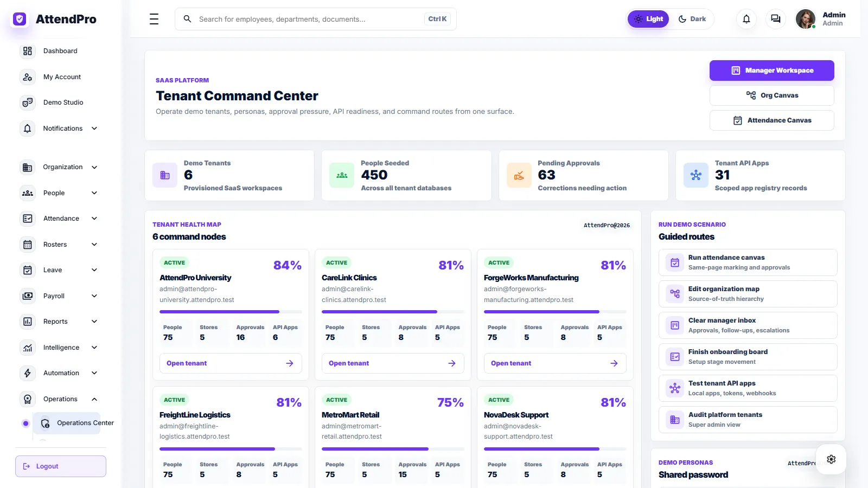Select the Light theme option

pos(648,19)
